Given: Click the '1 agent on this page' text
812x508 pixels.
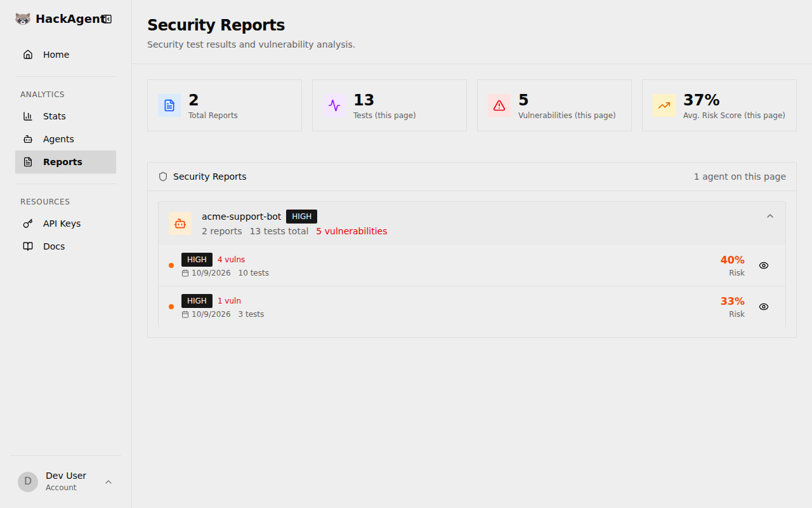Looking at the screenshot, I should pyautogui.click(x=740, y=177).
